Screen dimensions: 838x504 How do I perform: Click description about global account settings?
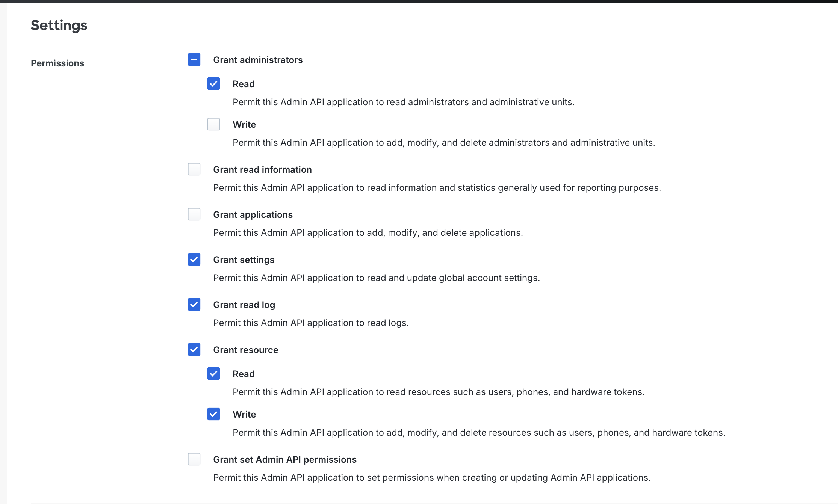pos(377,278)
